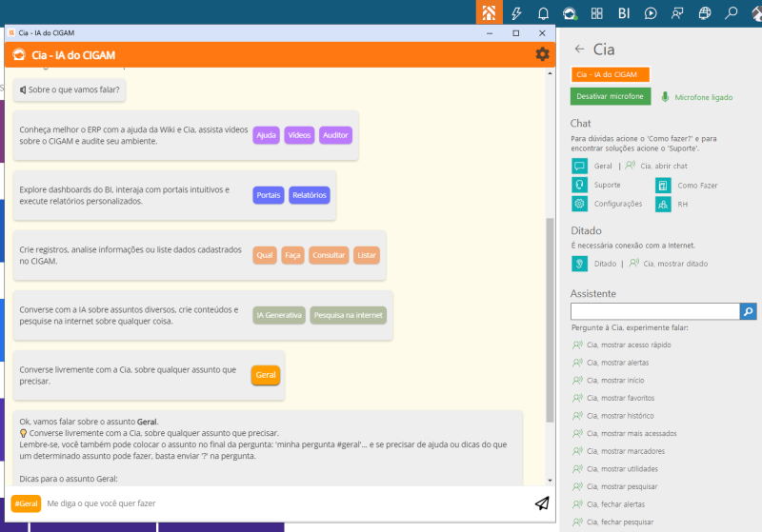The width and height of the screenshot is (762, 532).
Task: Click the Listar button
Action: pyautogui.click(x=367, y=255)
